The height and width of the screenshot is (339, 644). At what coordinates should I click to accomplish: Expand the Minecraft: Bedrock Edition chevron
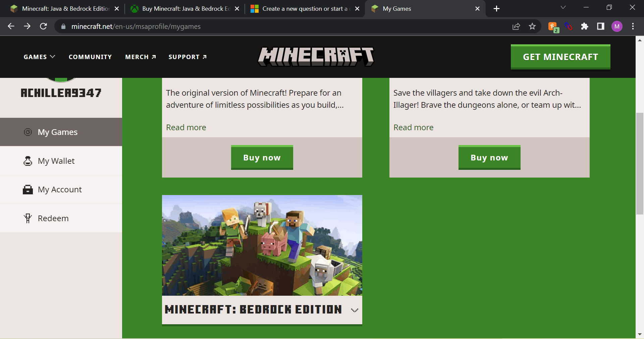click(355, 310)
